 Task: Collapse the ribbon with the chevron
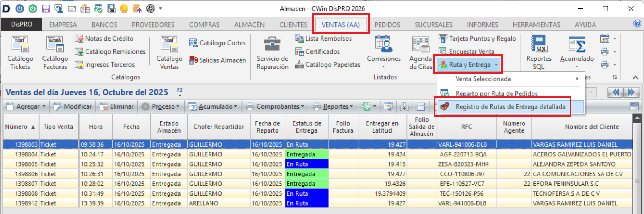coord(635,77)
